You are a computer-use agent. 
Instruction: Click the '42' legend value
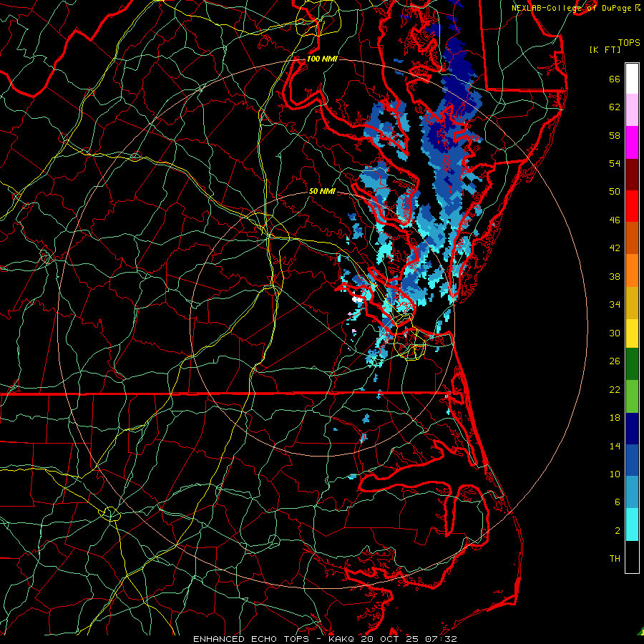[x=615, y=248]
